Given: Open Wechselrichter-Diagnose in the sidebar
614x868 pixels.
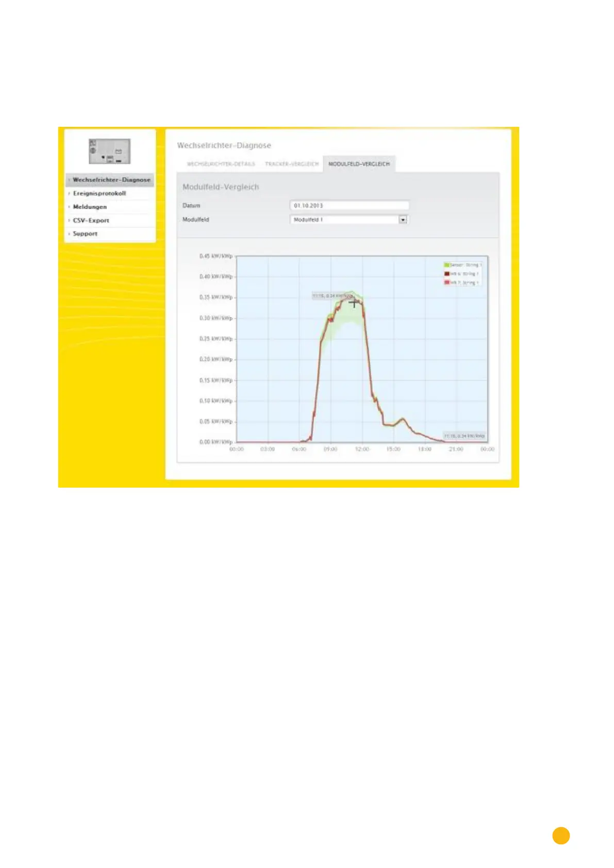Looking at the screenshot, I should (x=110, y=180).
